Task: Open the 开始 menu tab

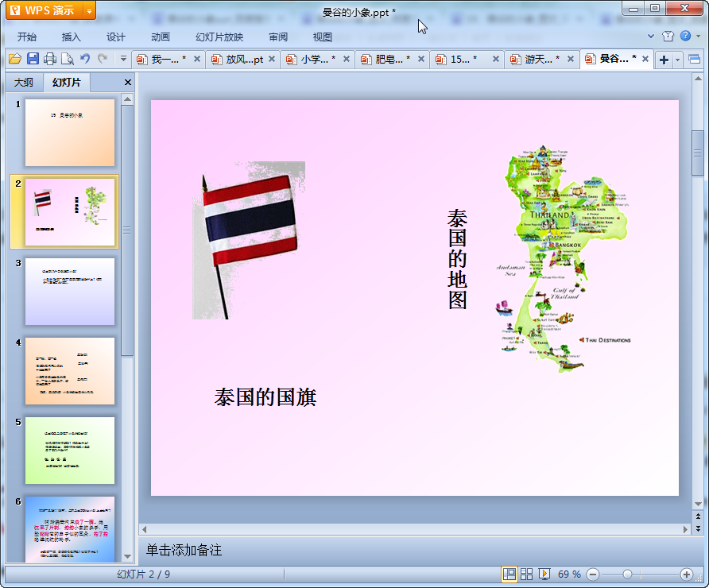Action: (x=27, y=37)
